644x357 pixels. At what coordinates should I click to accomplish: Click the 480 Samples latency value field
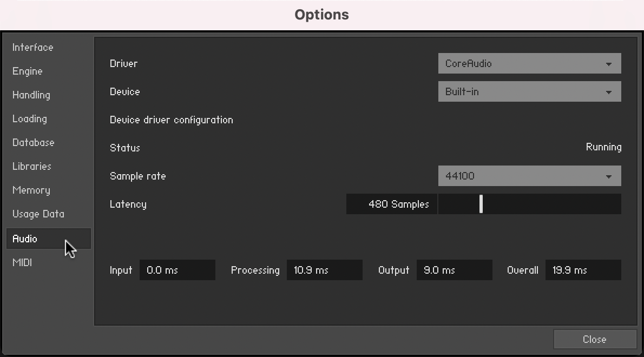tap(392, 204)
